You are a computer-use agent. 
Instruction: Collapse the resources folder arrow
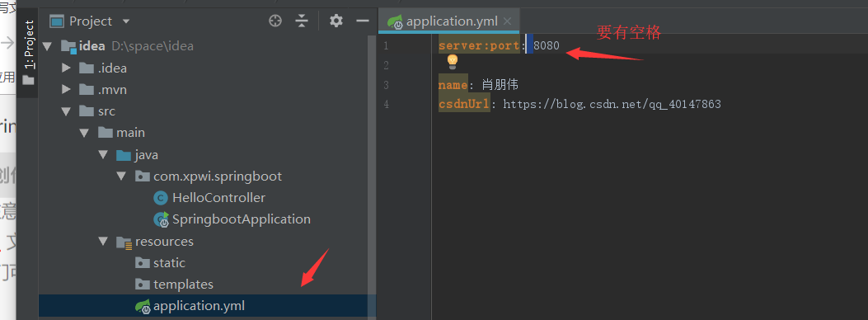[x=104, y=242]
